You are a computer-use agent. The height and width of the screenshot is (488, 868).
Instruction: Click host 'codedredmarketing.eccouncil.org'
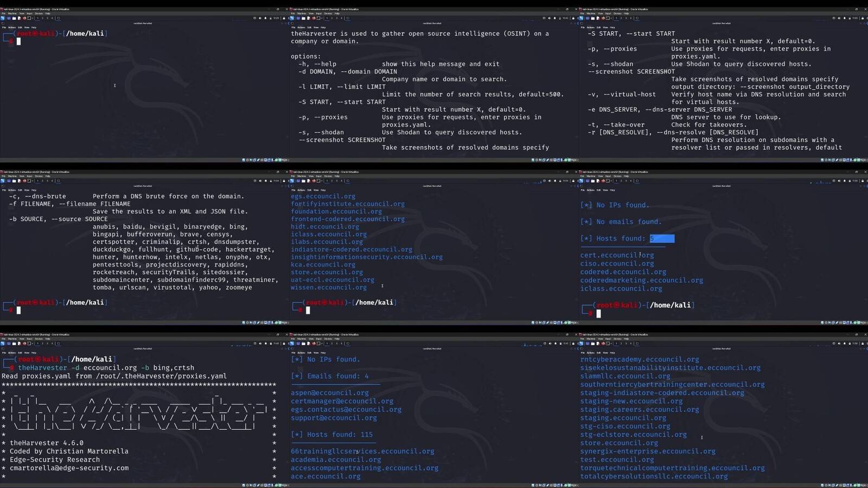tap(642, 281)
